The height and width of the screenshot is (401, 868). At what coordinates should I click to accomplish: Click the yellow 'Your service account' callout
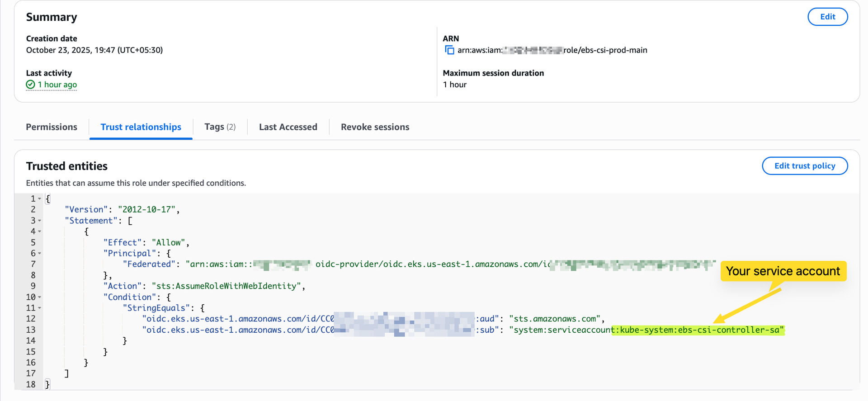pyautogui.click(x=783, y=271)
